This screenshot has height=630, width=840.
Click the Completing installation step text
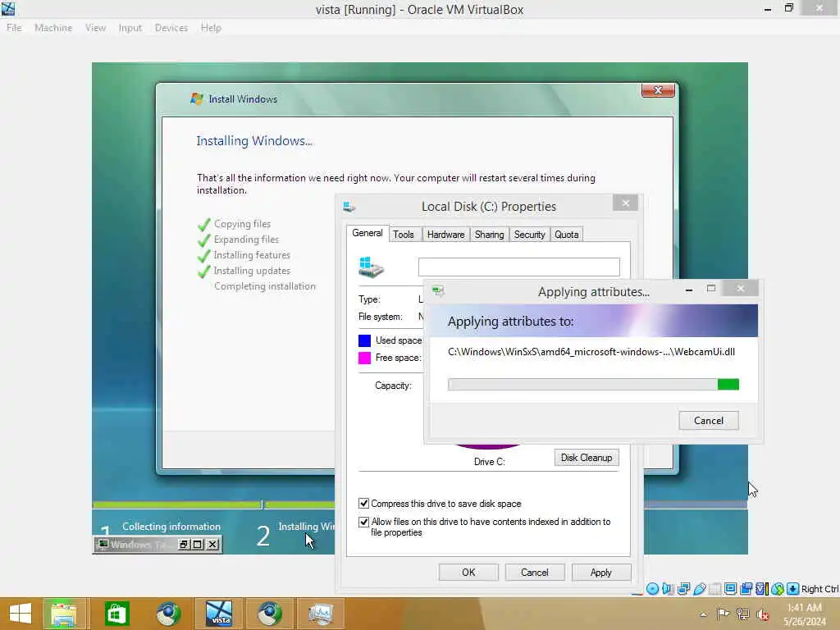[x=265, y=286]
